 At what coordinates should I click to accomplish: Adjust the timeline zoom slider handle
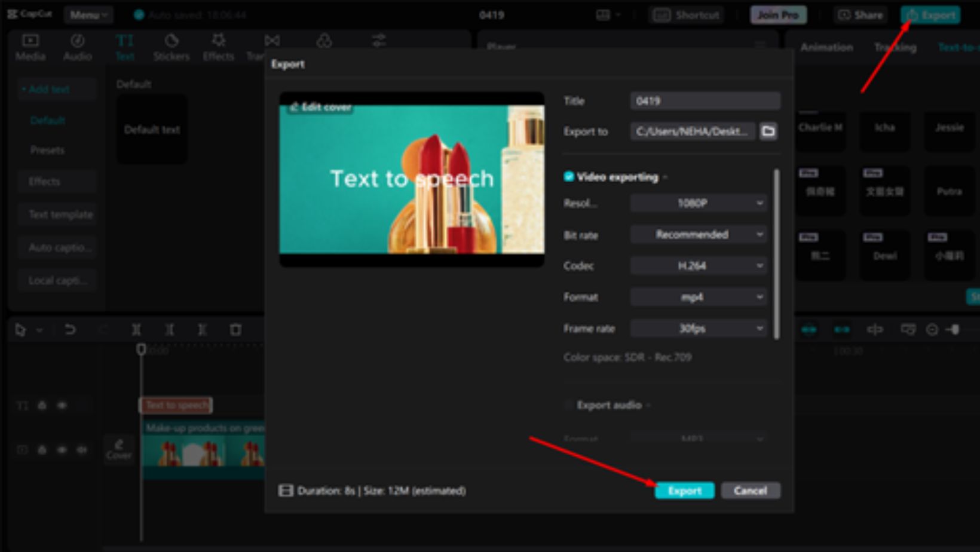[955, 329]
